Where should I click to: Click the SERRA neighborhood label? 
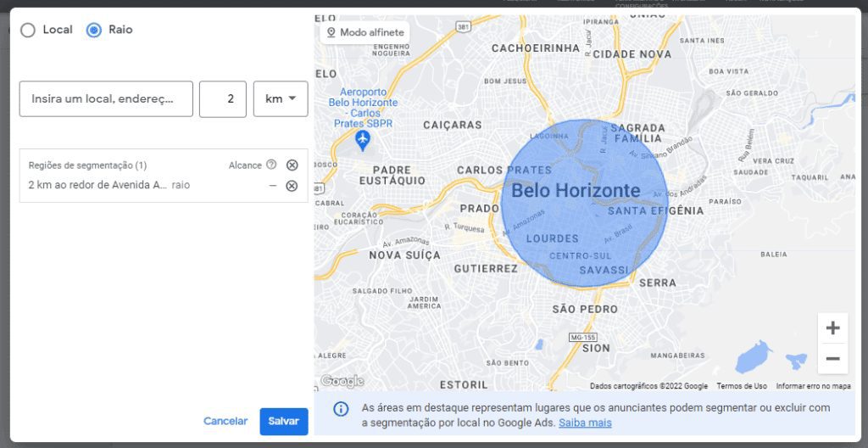[x=658, y=283]
